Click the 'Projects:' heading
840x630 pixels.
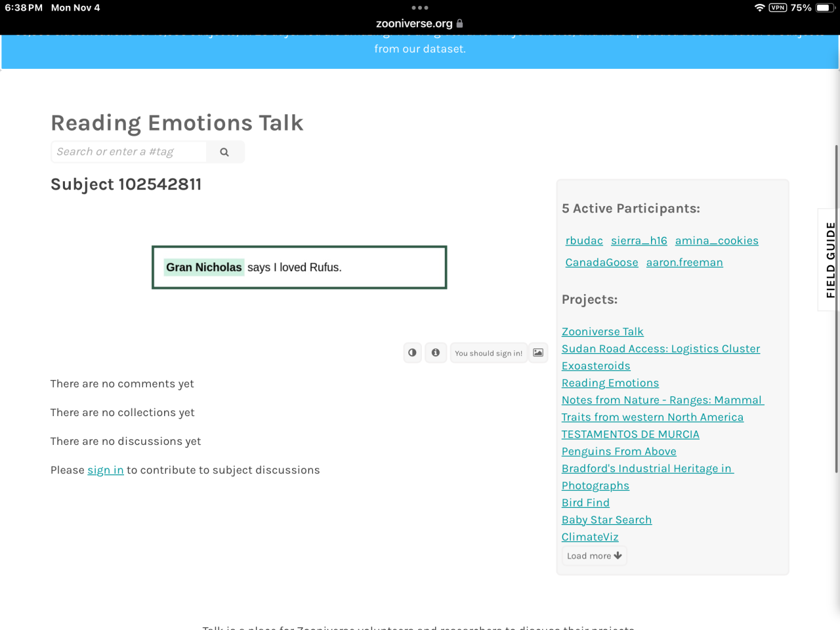point(589,300)
